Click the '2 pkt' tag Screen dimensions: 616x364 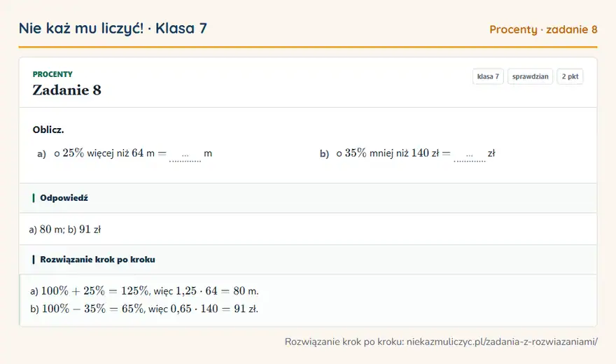click(x=570, y=76)
